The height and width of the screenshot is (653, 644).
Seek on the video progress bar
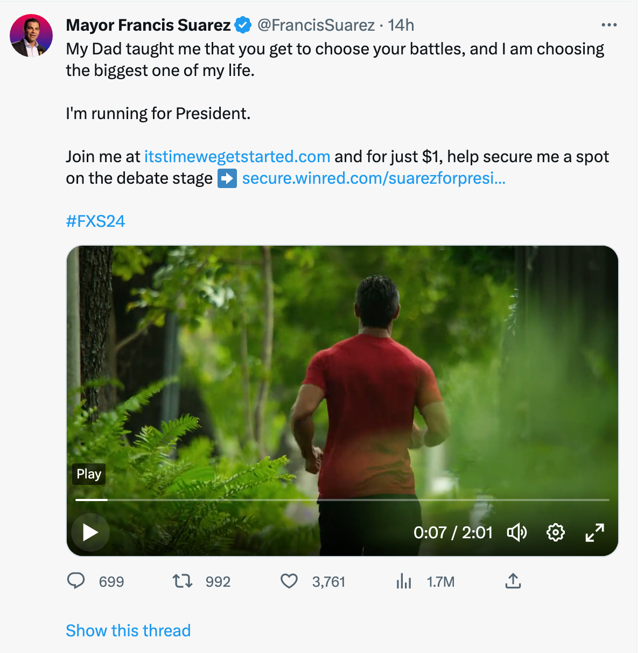point(342,500)
